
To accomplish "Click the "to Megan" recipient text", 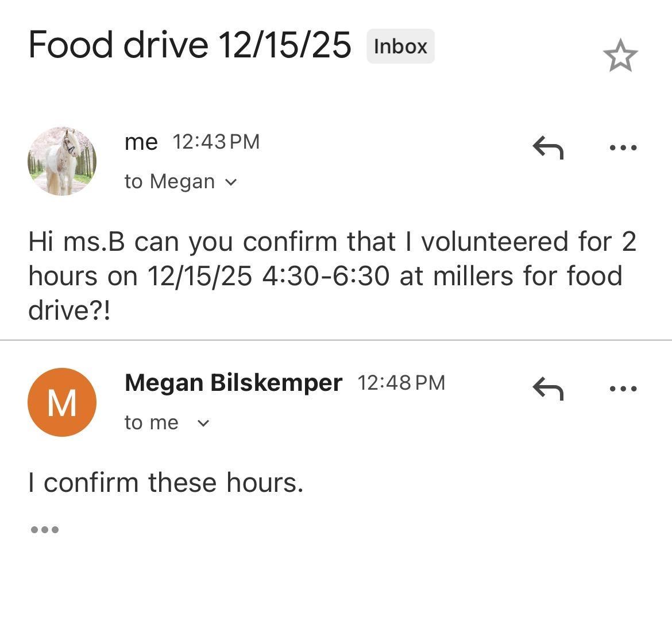I will click(x=169, y=182).
